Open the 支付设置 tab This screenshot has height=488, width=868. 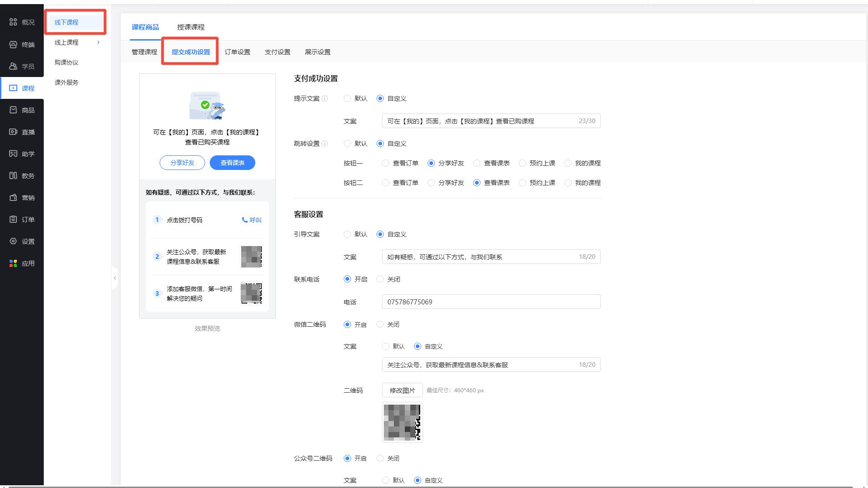tap(277, 51)
